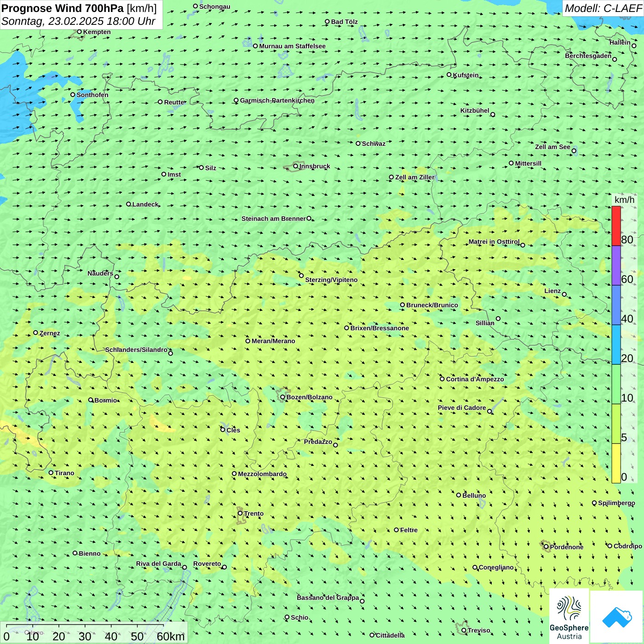Click the Lienz label
Image resolution: width=644 pixels, height=644 pixels.
552,291
